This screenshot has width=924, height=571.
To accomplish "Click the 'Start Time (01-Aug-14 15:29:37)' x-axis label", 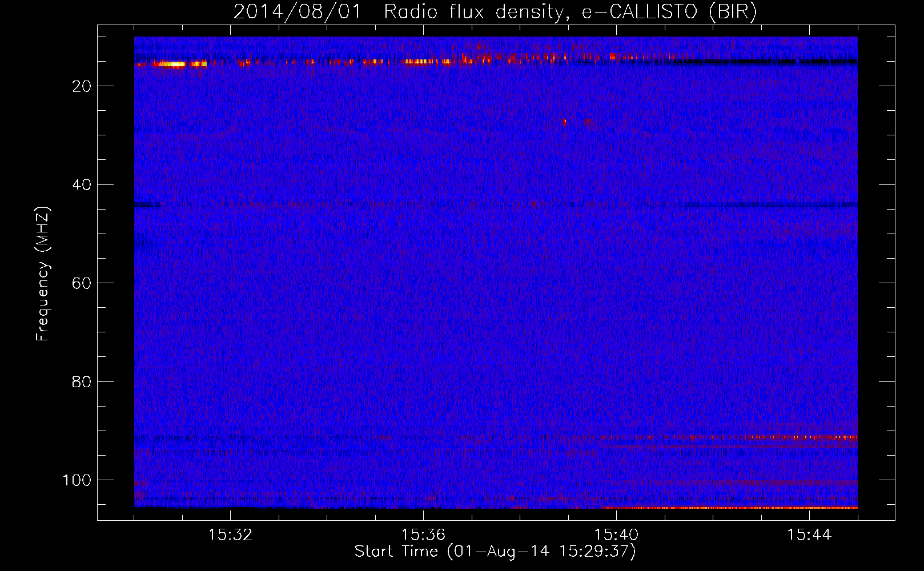I will (495, 552).
